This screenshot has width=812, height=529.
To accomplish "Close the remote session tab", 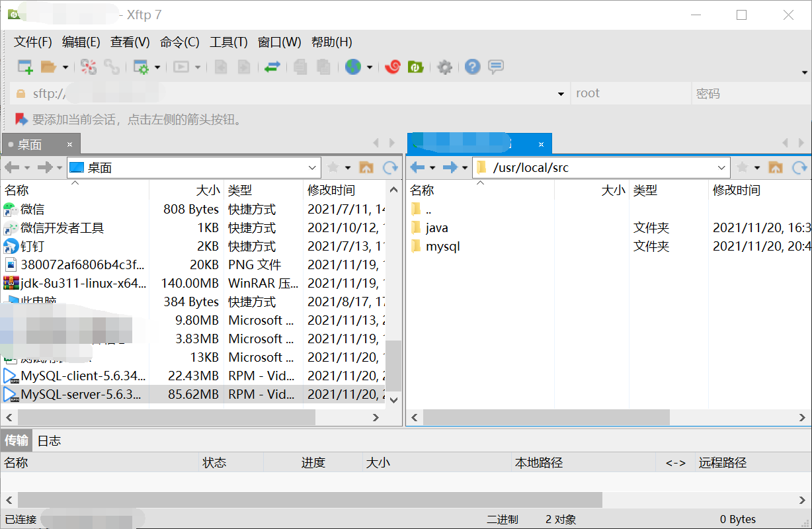I will click(x=541, y=144).
